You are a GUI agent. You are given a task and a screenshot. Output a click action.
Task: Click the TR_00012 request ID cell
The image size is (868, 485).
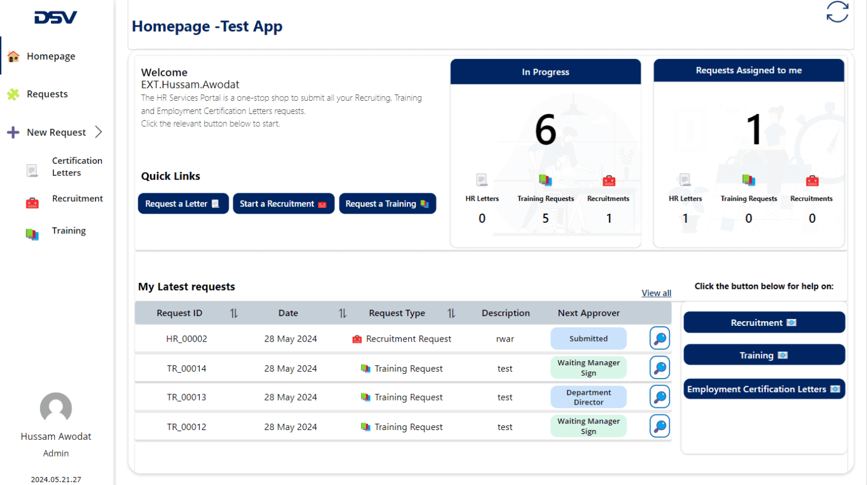pos(186,427)
